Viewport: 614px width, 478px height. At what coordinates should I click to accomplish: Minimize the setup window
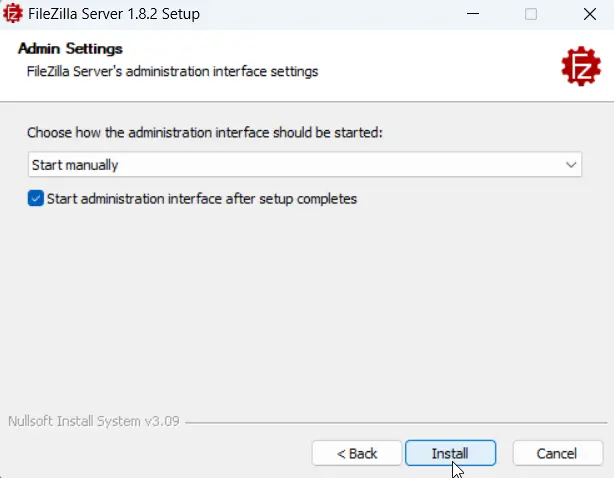[473, 14]
